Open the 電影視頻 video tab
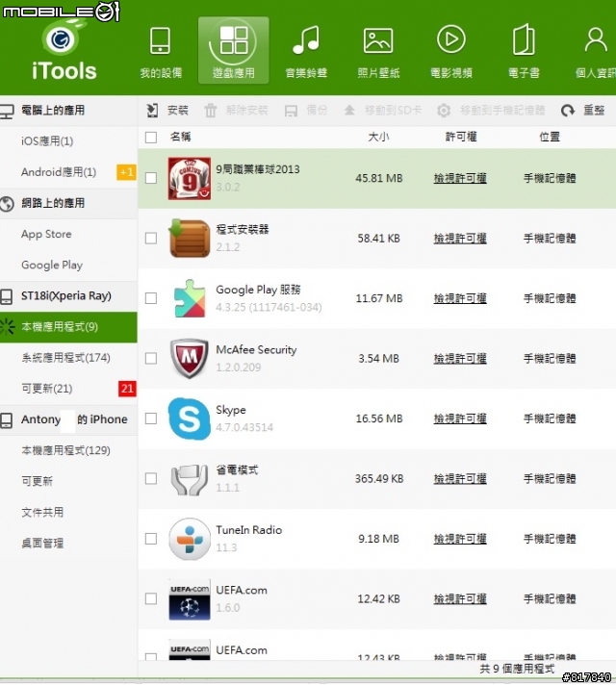The height and width of the screenshot is (685, 616). click(x=451, y=52)
